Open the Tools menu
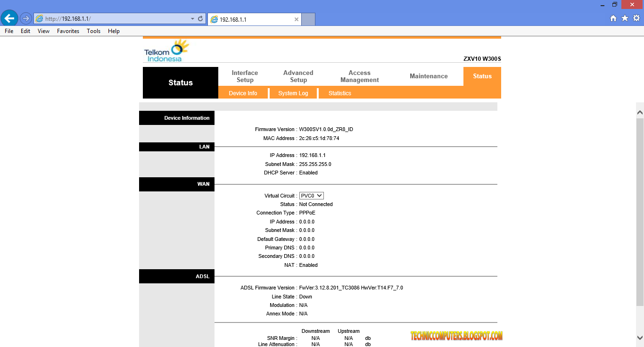Image resolution: width=644 pixels, height=347 pixels. 93,31
